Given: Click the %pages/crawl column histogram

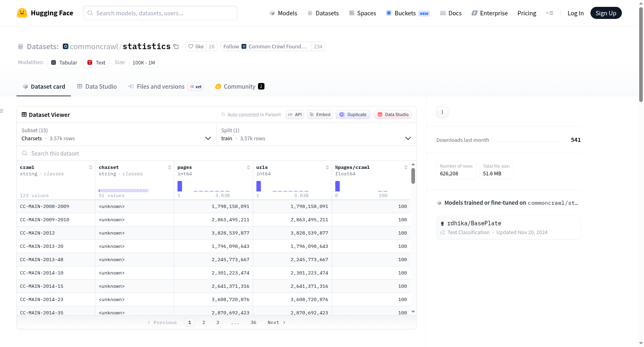Looking at the screenshot, I should (361, 186).
